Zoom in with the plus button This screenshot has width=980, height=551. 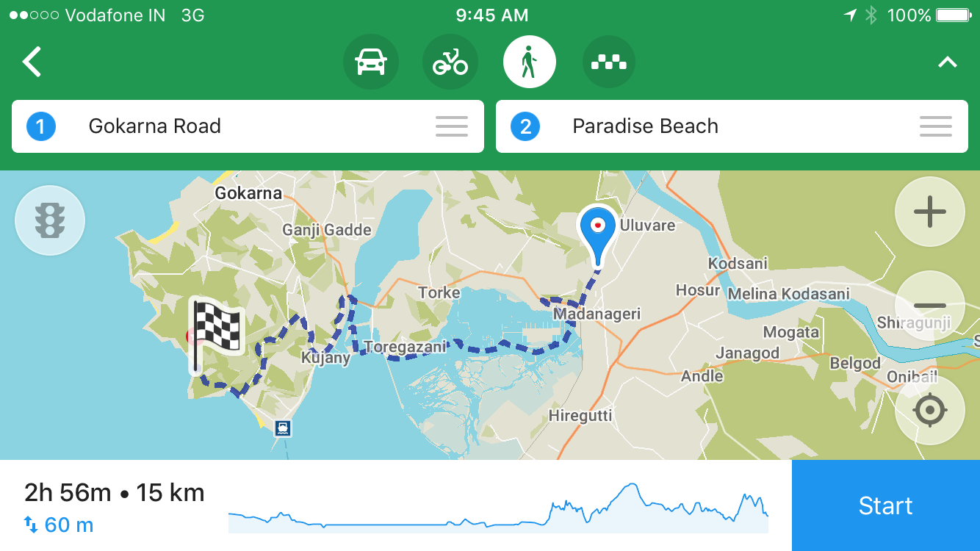[929, 212]
